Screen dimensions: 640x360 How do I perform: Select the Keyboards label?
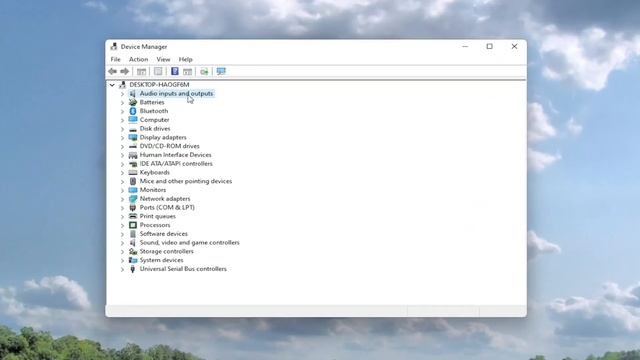pos(155,172)
